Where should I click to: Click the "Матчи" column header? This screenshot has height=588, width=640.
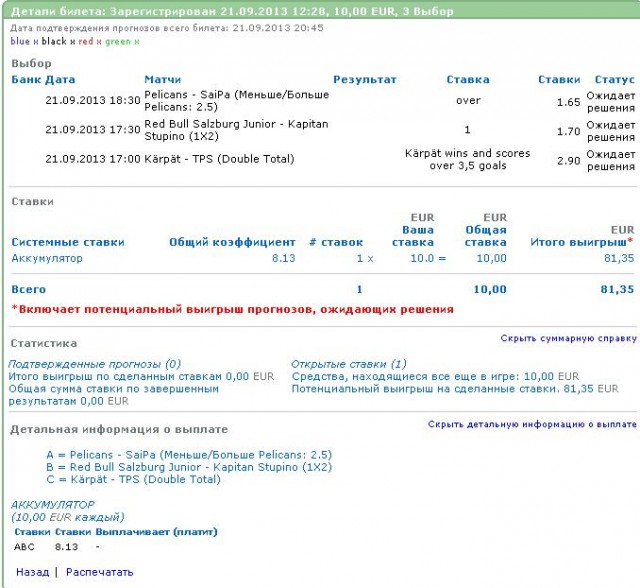pos(162,79)
